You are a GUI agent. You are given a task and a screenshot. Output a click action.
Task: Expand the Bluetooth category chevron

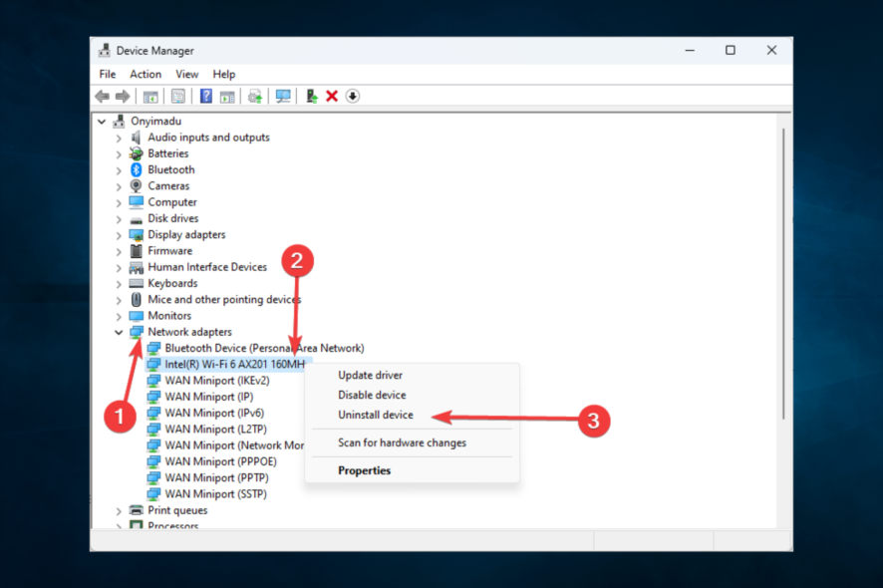[x=119, y=170]
